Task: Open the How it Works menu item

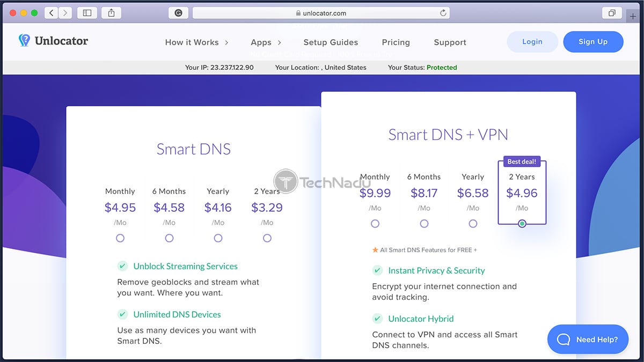Action: 192,42
